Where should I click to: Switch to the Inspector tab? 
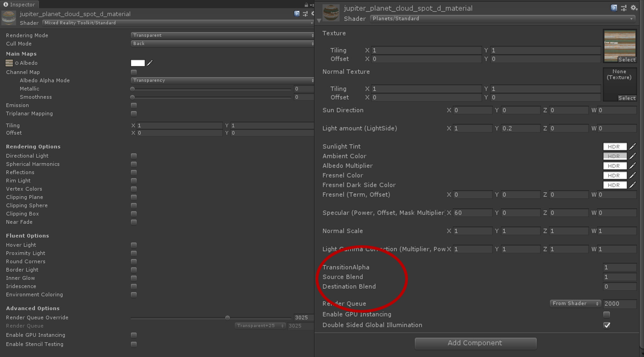[19, 5]
